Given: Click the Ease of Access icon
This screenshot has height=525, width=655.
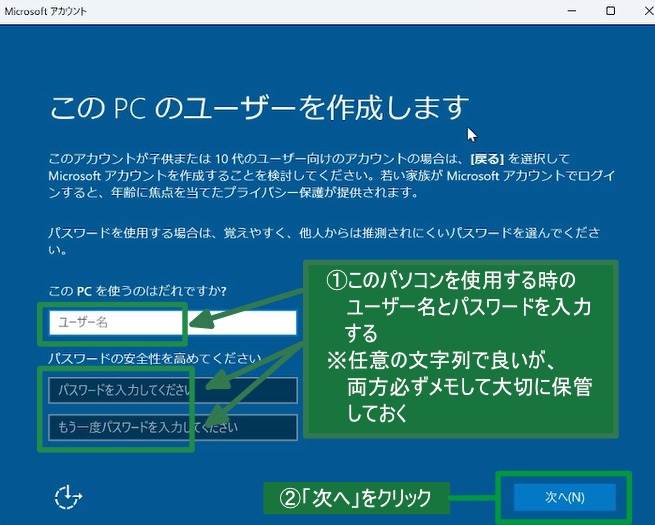Looking at the screenshot, I should pyautogui.click(x=68, y=496).
